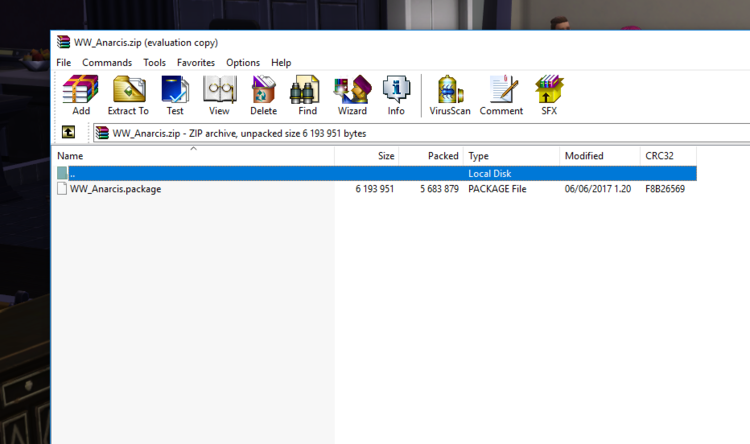Open the Options menu
Screen dimensions: 750x444
click(243, 63)
